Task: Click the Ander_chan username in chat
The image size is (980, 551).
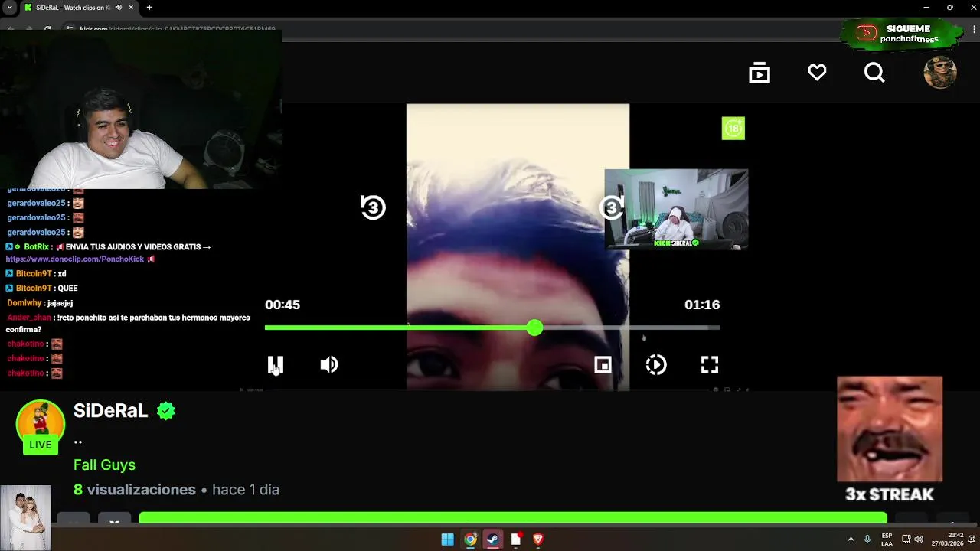Action: 29,318
